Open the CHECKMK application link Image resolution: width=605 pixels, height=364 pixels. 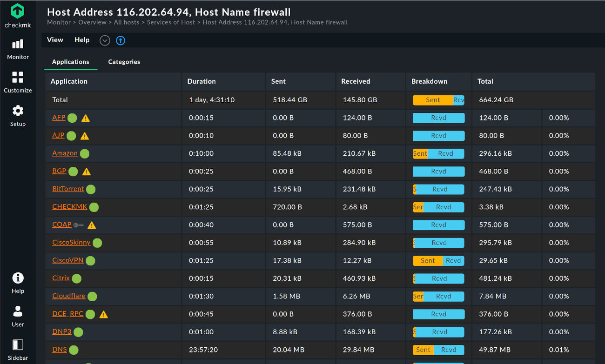point(70,207)
